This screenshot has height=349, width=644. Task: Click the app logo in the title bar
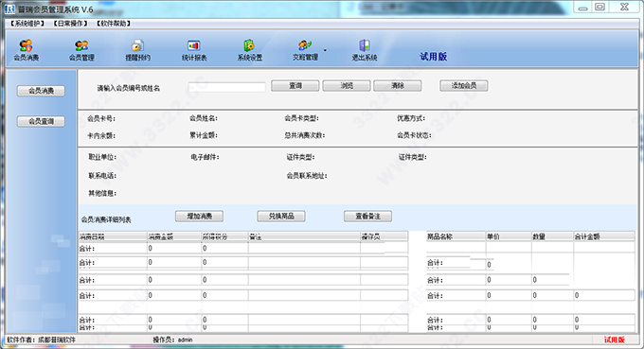tap(9, 9)
